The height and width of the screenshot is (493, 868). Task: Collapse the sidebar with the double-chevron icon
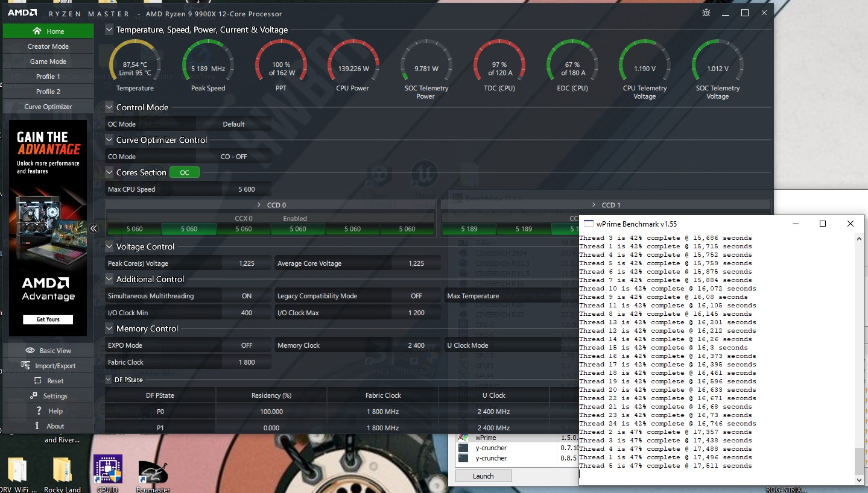click(93, 228)
